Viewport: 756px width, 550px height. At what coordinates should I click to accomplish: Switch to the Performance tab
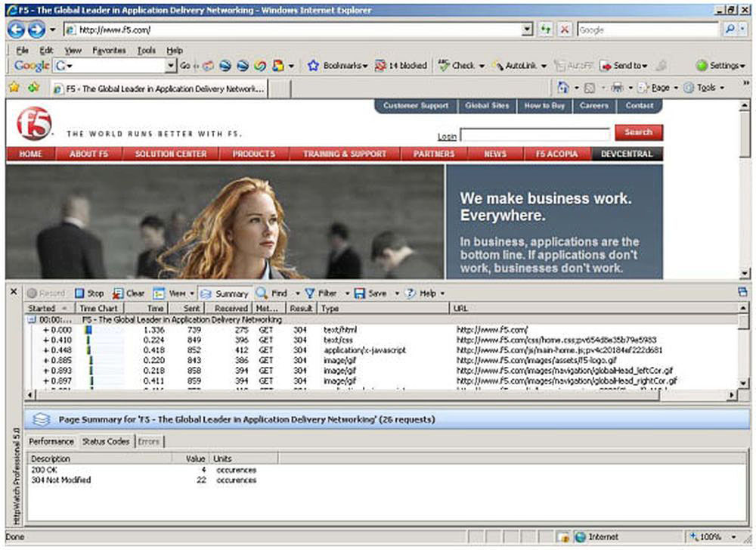pyautogui.click(x=51, y=442)
